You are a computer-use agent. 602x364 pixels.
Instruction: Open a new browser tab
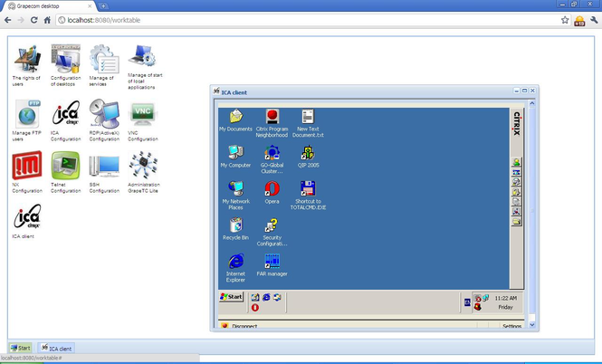[103, 6]
